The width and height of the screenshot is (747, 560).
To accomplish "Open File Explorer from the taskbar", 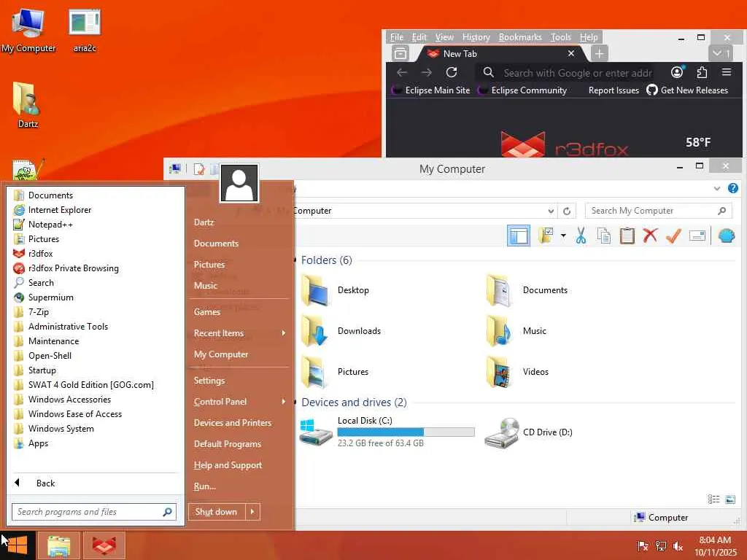I will point(59,545).
